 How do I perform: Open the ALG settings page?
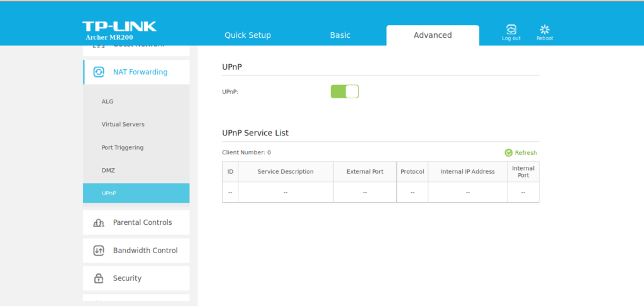click(108, 101)
